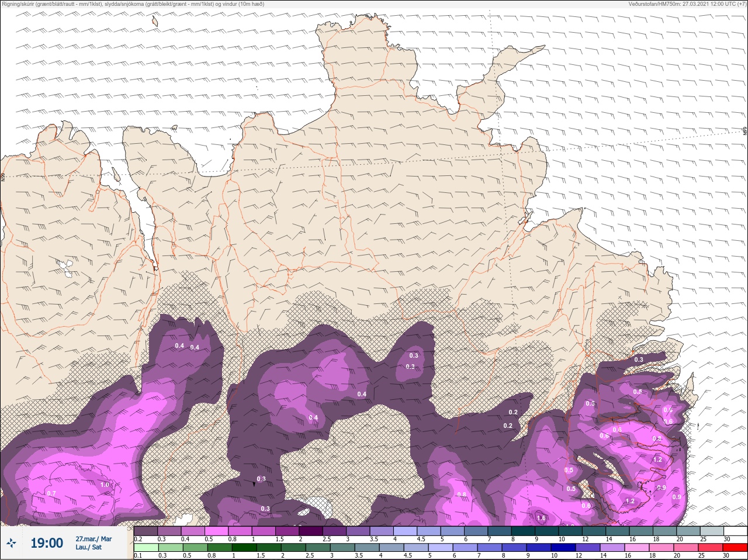Click the 0.7 precipitation value on map
This screenshot has height=560, width=748.
51,493
